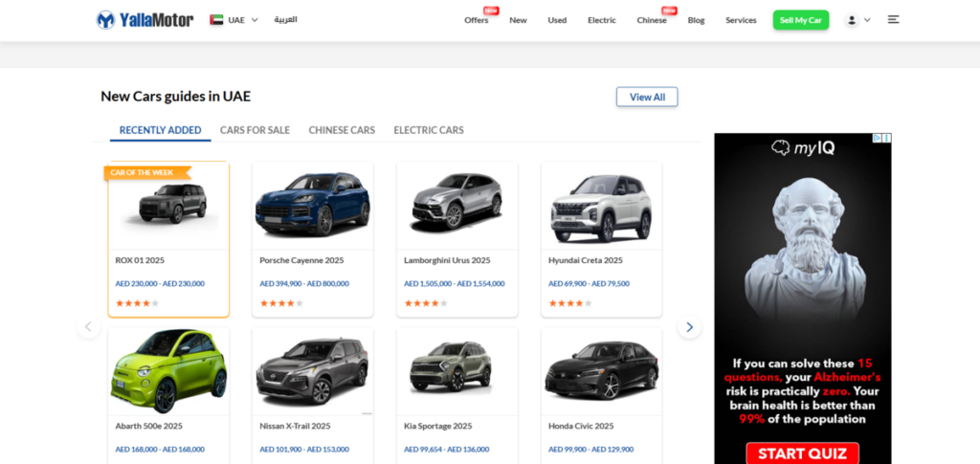Screen dimensions: 980x464
Task: Open the Honda Civic 2025 image
Action: tap(601, 370)
